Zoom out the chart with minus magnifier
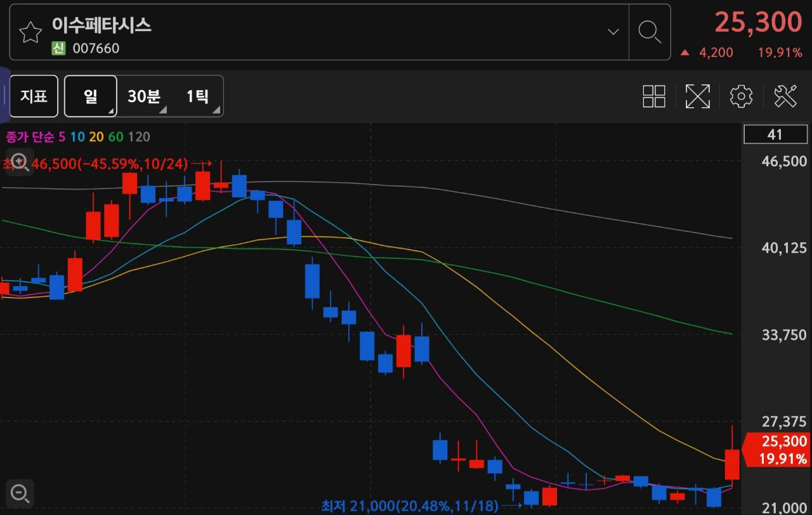 click(20, 493)
